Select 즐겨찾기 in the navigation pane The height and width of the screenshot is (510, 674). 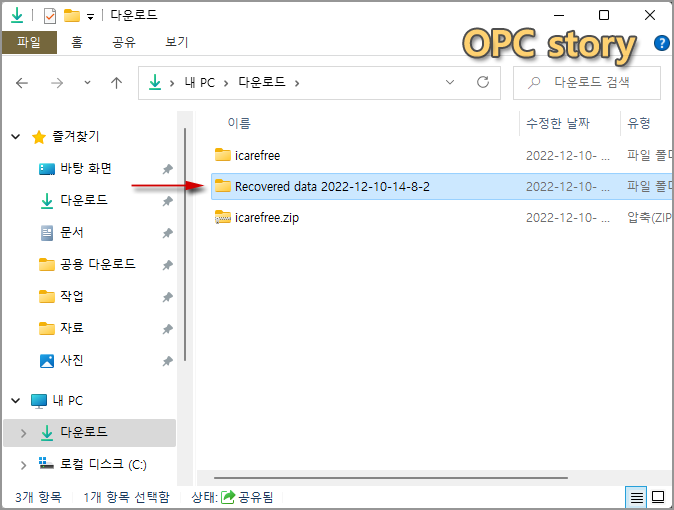click(x=76, y=137)
